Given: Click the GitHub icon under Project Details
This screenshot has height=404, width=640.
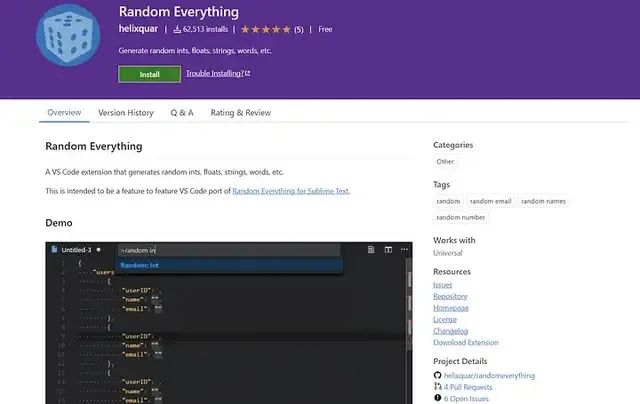Looking at the screenshot, I should click(438, 375).
